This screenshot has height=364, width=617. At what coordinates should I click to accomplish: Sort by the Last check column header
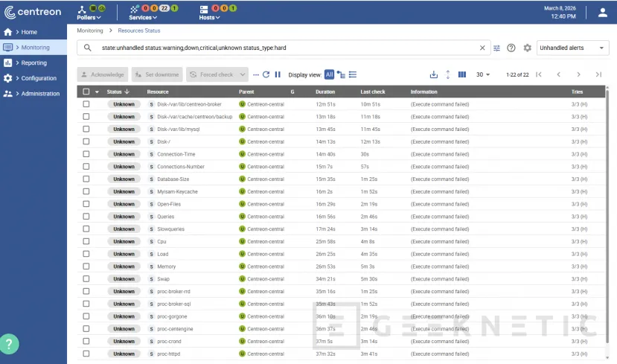(373, 92)
